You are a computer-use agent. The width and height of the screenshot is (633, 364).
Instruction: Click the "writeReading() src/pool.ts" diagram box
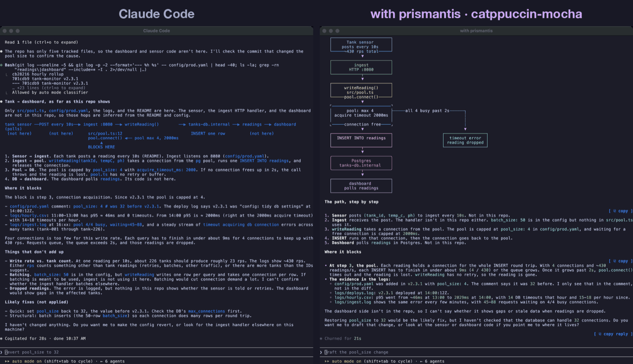361,90
